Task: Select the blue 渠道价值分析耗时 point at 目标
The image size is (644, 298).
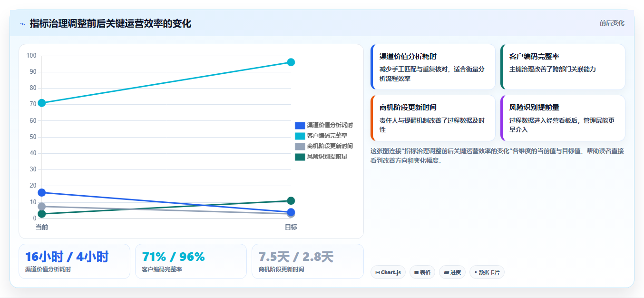Action: [291, 212]
